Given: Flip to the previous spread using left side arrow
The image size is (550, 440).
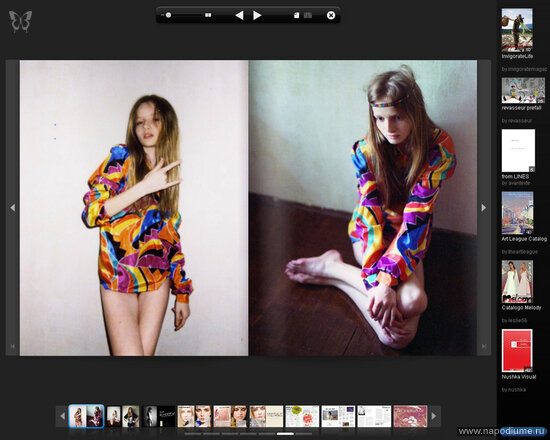Looking at the screenshot, I should 13,208.
